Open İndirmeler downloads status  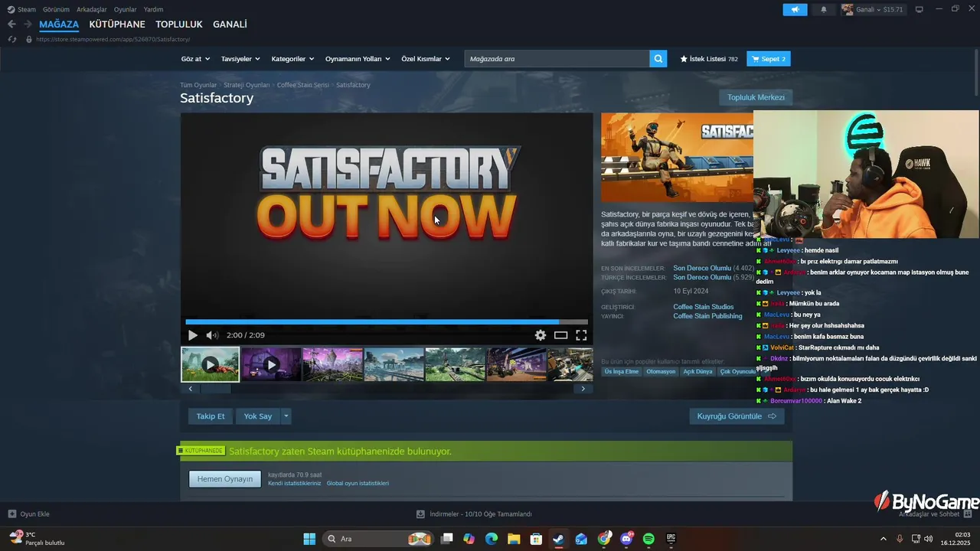coord(475,514)
